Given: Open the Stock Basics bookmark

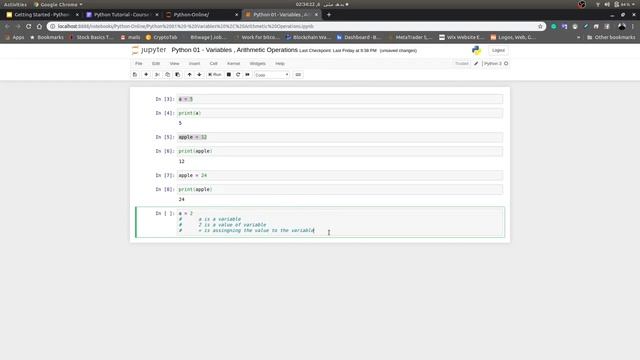Looking at the screenshot, I should point(91,37).
